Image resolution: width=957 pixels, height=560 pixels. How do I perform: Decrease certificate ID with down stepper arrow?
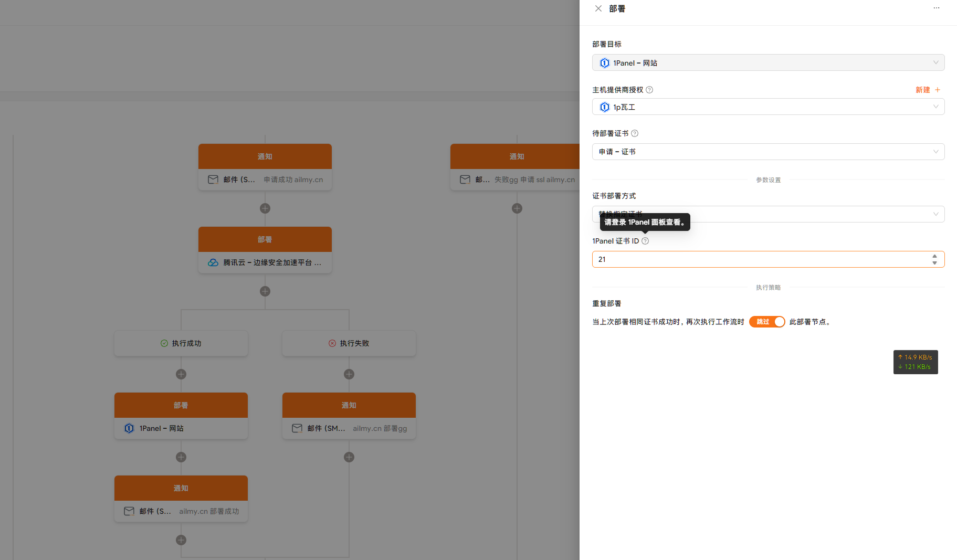pos(934,263)
